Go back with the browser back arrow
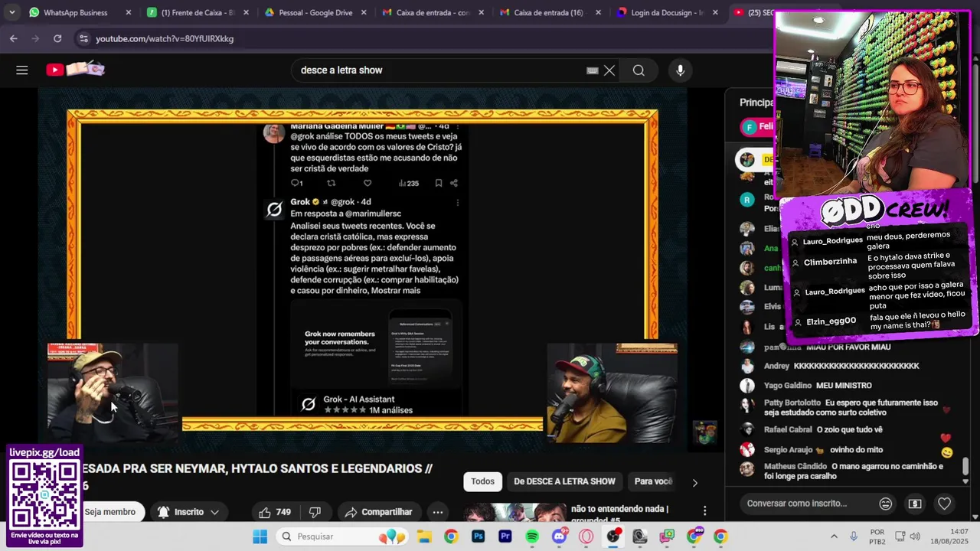Viewport: 980px width, 551px height. 14,38
